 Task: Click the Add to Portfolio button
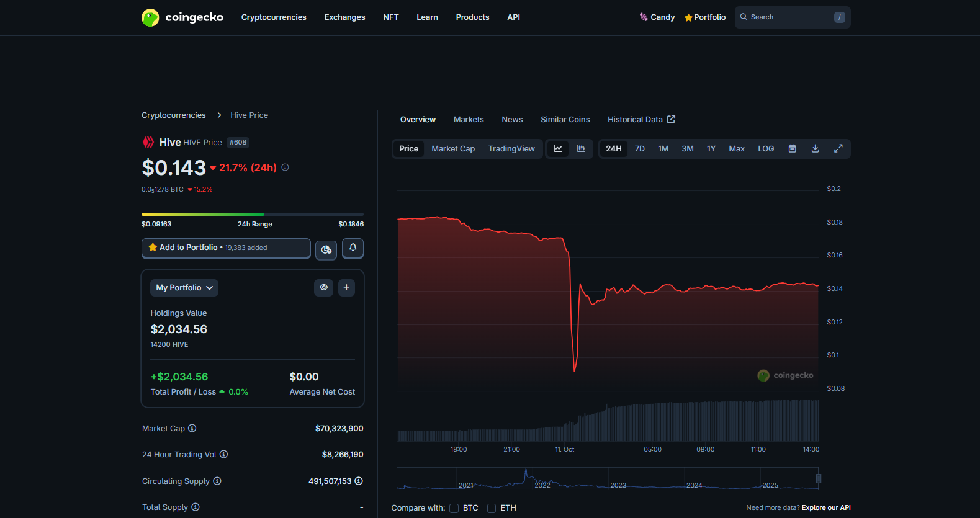pos(226,248)
